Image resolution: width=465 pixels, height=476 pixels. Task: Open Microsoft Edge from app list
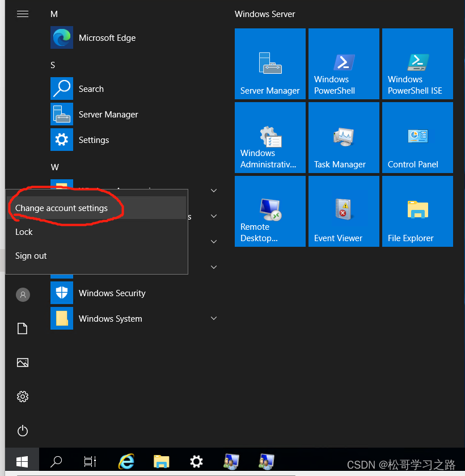(x=134, y=37)
